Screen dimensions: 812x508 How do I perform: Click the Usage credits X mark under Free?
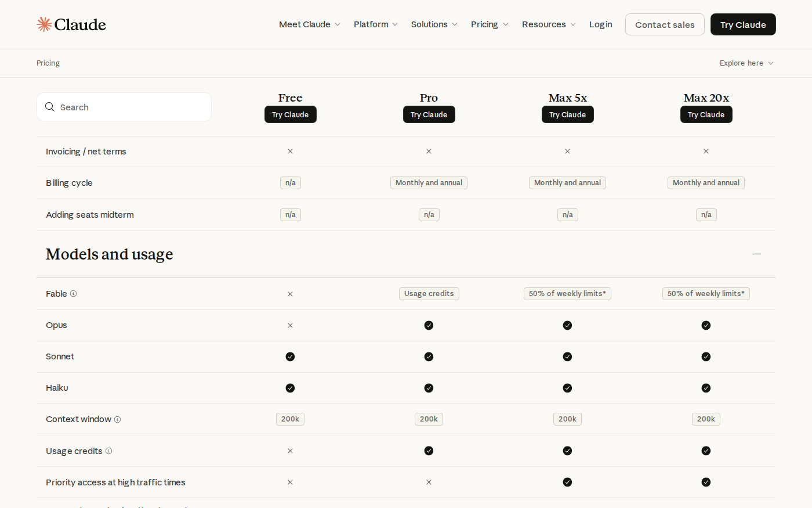(290, 451)
